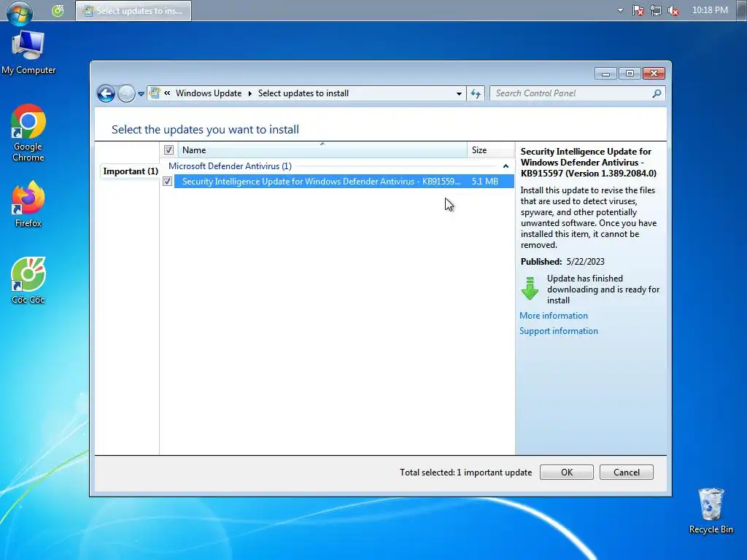Minimize the Windows Update window
The image size is (747, 560).
(605, 74)
